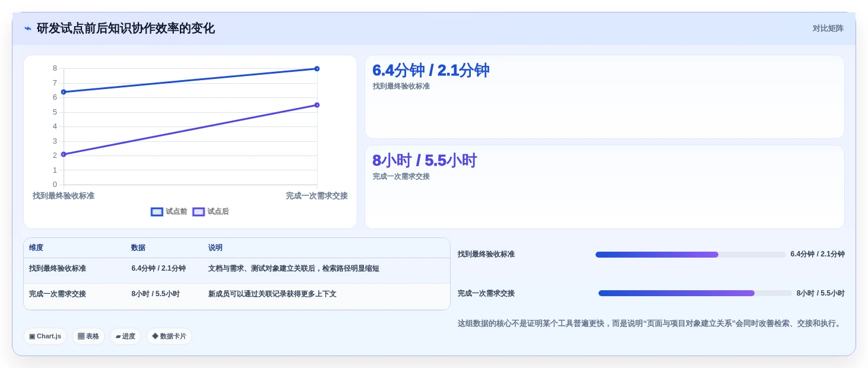Click the 找到最终验收标准 progress bar

pos(690,255)
